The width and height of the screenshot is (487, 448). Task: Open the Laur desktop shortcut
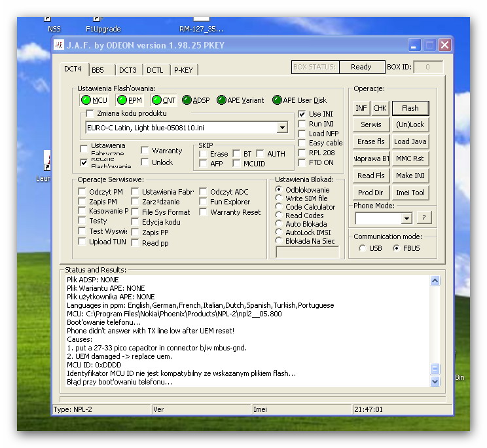click(43, 166)
